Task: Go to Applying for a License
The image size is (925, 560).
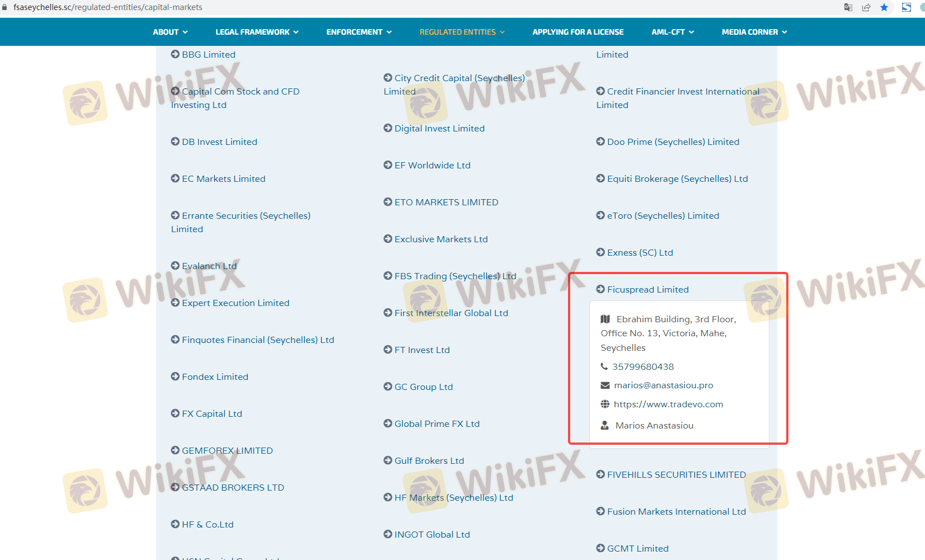Action: 577,32
